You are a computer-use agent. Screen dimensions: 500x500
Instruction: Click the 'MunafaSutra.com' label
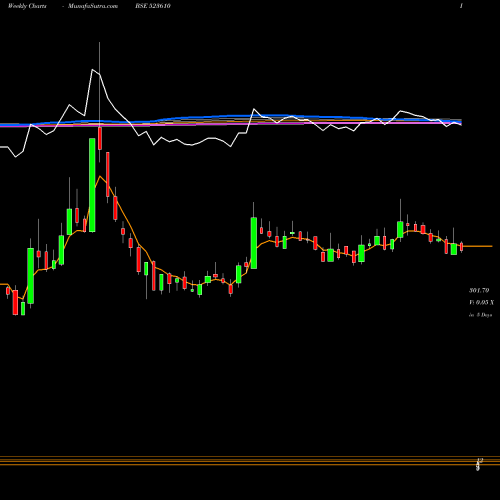click(x=93, y=6)
